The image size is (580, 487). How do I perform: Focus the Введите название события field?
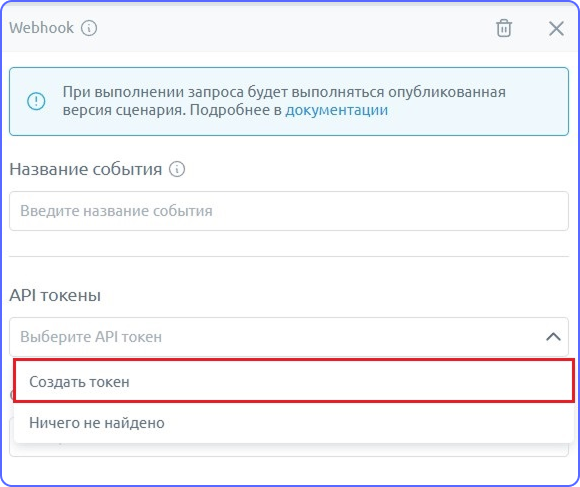(289, 211)
